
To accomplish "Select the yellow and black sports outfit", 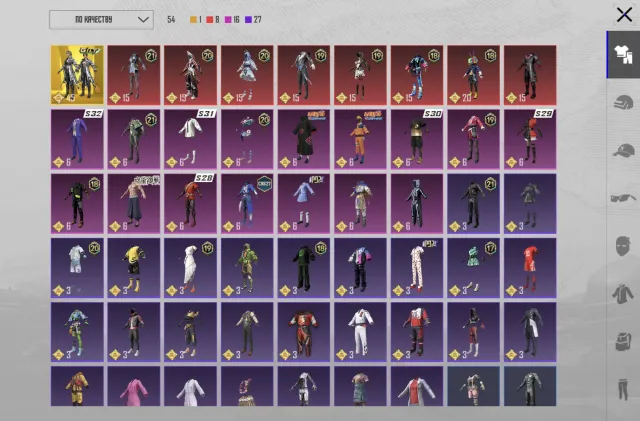I will [x=134, y=268].
